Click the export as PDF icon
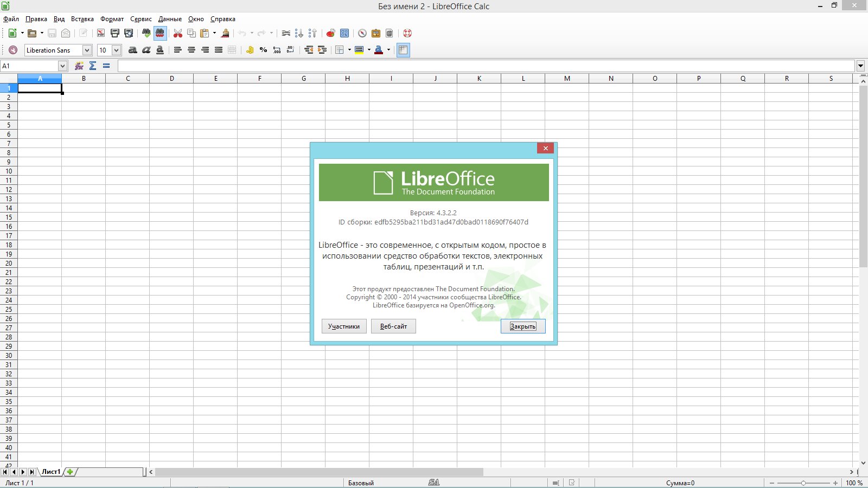868x488 pixels. click(101, 33)
